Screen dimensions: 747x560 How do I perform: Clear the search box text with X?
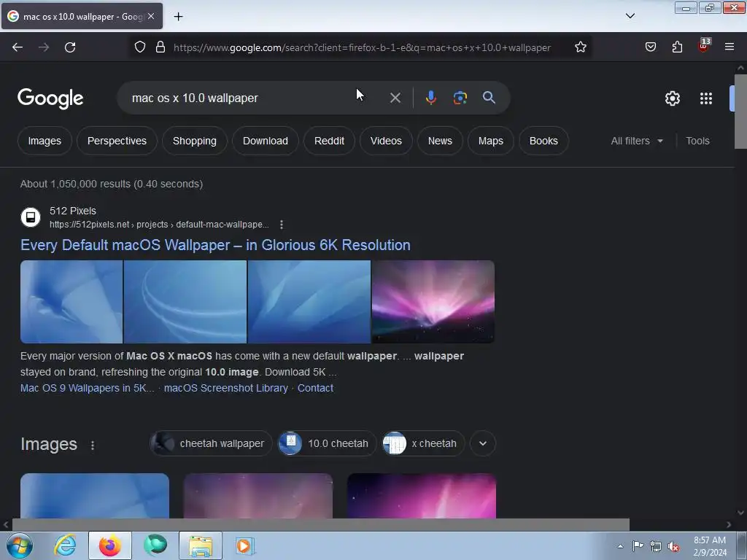point(395,98)
